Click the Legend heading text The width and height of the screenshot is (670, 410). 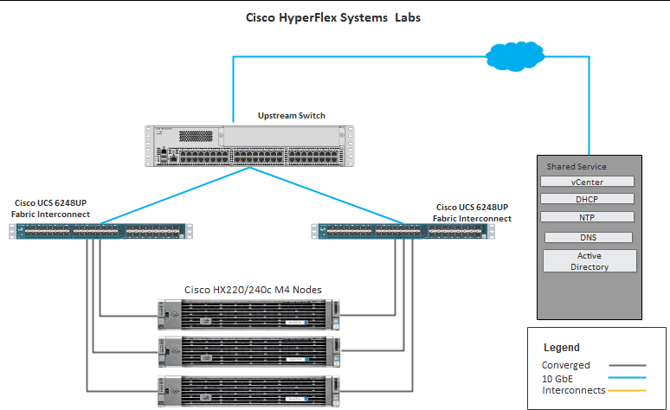pyautogui.click(x=561, y=347)
